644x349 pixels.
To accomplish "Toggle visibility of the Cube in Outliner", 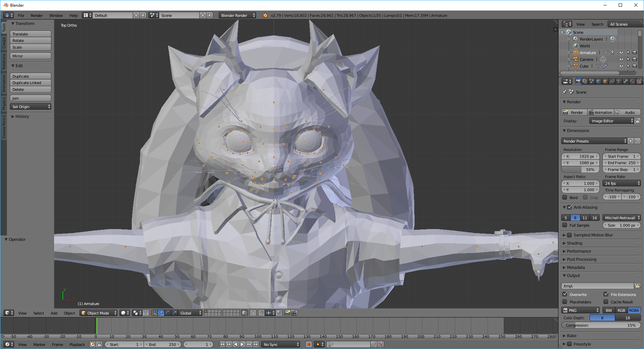I will click(x=621, y=66).
